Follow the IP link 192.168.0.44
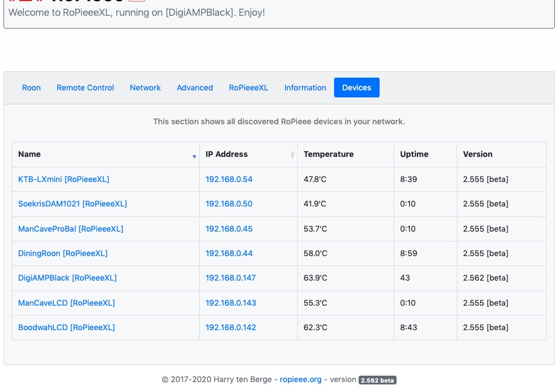The height and width of the screenshot is (392, 556). (x=229, y=253)
